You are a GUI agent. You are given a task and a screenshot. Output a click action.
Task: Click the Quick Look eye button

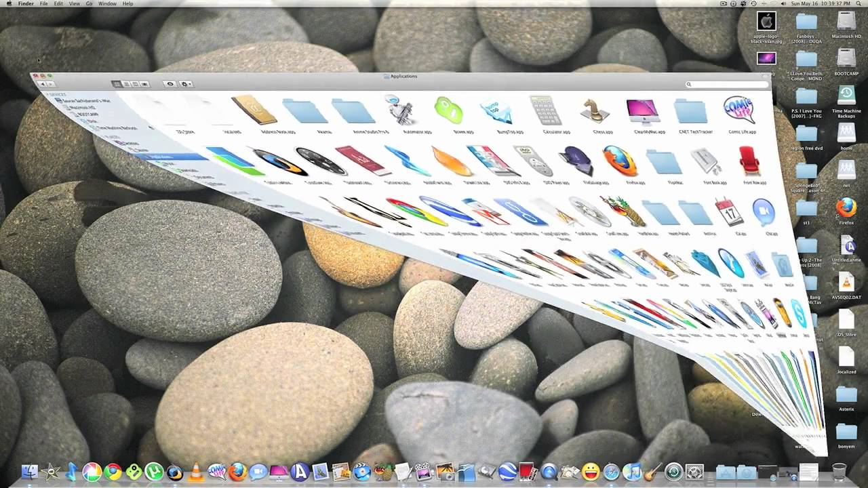click(170, 84)
